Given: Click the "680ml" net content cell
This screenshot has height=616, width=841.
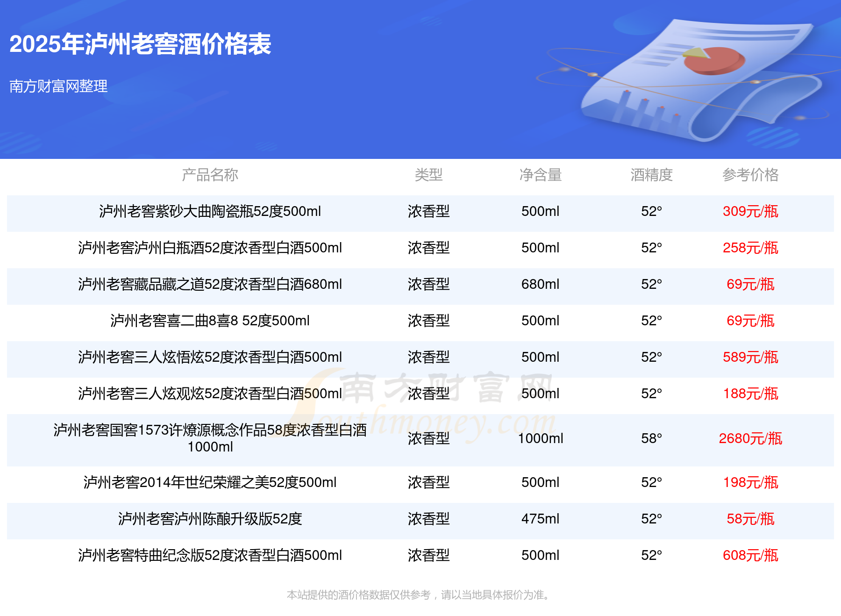Looking at the screenshot, I should click(541, 284).
